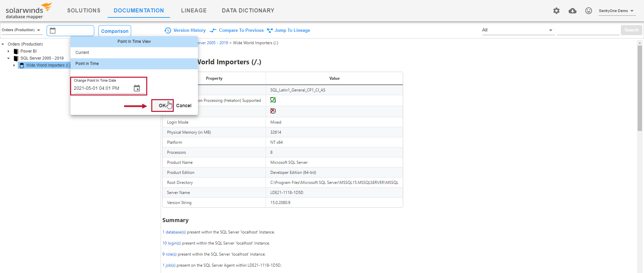Click the Search button
The width and height of the screenshot is (644, 273).
631,30
